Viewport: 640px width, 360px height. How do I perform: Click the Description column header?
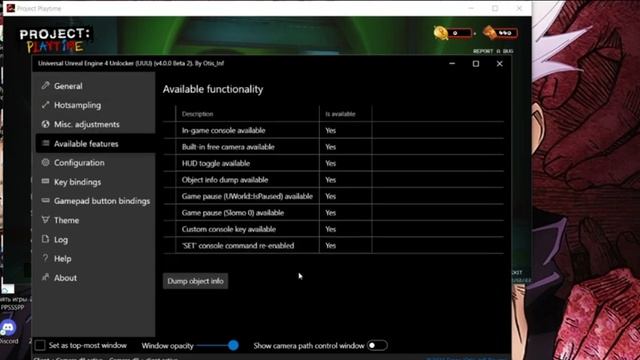[198, 114]
